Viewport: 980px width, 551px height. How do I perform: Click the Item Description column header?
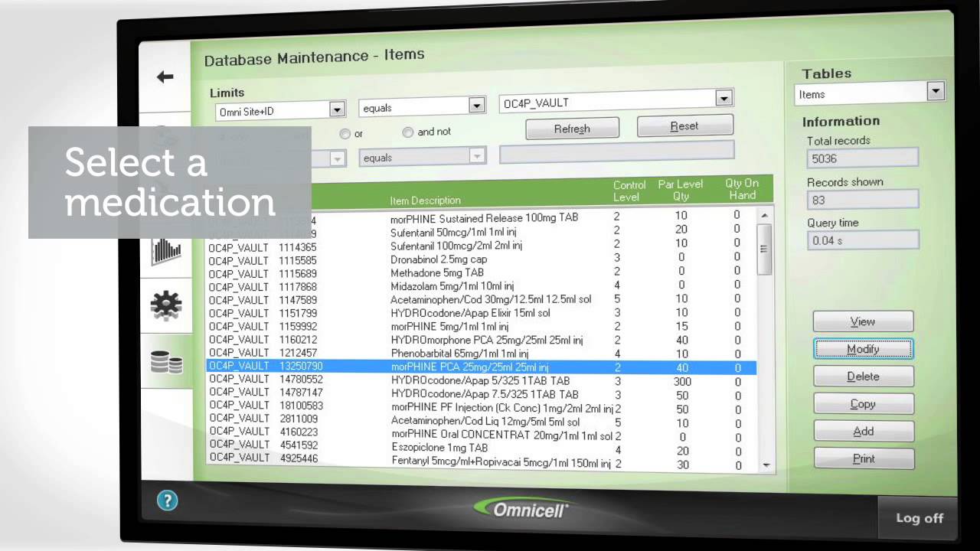[425, 201]
